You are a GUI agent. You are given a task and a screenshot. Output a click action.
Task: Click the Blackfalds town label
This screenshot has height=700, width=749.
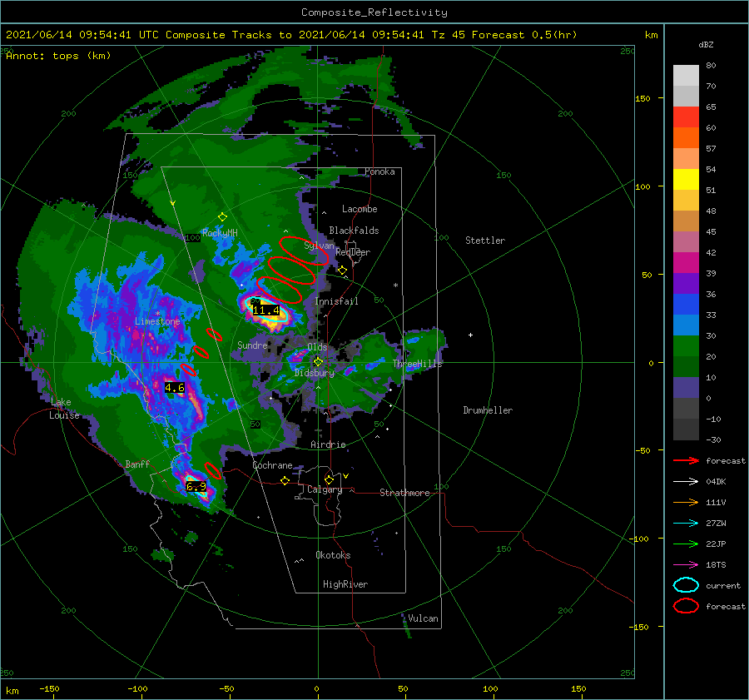click(354, 231)
